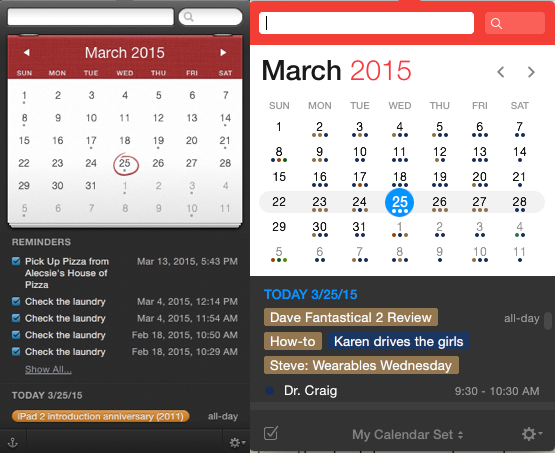Click the anchor icon in left panel
Screen dimensions: 555x453
13,442
